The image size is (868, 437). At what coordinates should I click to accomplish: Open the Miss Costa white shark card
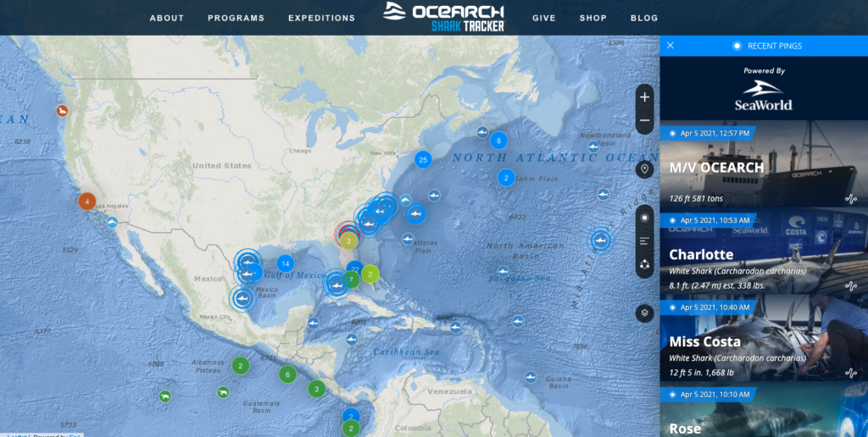(x=764, y=338)
